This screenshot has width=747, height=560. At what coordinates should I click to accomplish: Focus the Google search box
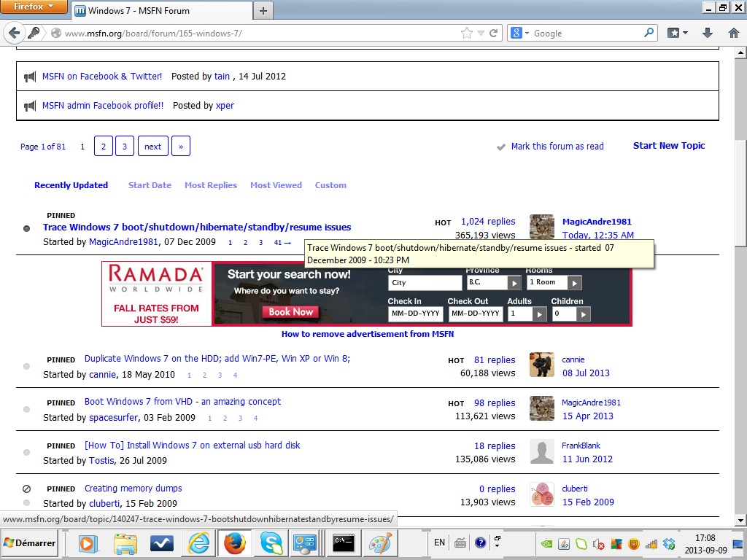pyautogui.click(x=587, y=33)
